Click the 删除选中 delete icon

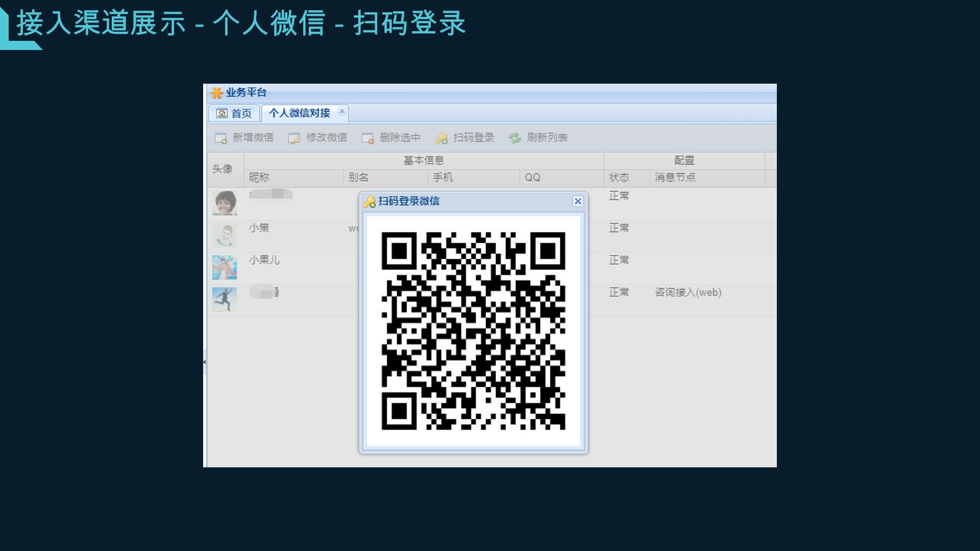coord(367,138)
